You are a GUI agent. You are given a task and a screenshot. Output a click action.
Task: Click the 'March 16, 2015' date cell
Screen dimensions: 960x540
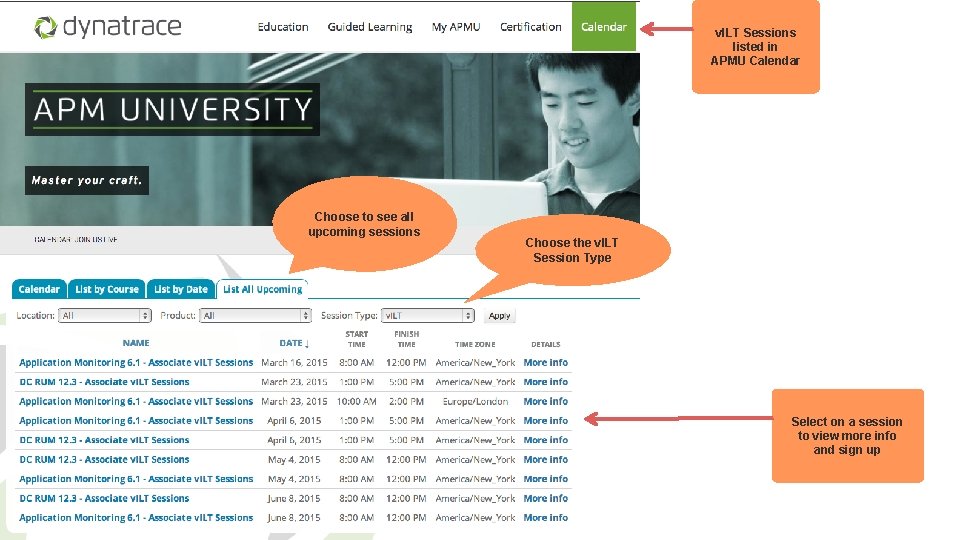pos(294,362)
